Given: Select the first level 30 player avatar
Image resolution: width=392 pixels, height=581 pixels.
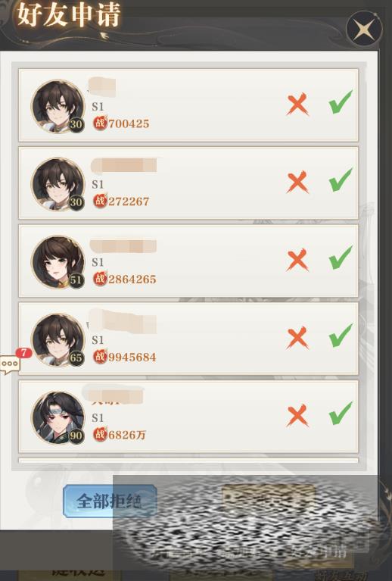Looking at the screenshot, I should tap(58, 106).
